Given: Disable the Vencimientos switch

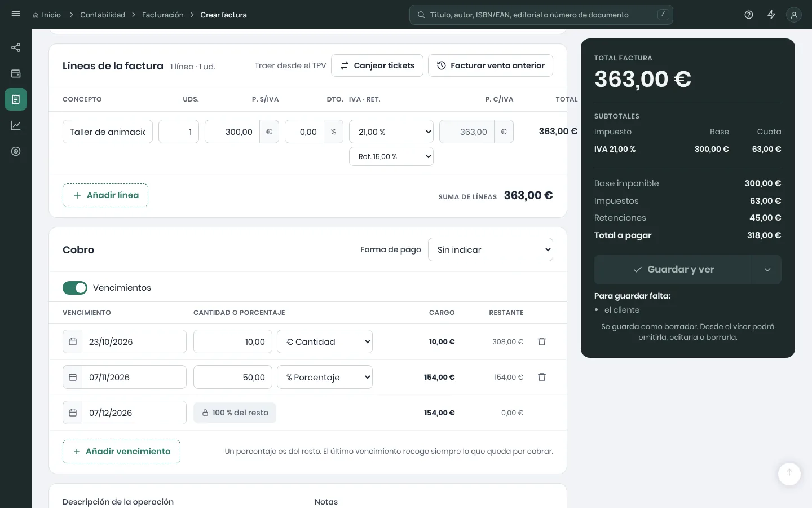Looking at the screenshot, I should coord(75,288).
